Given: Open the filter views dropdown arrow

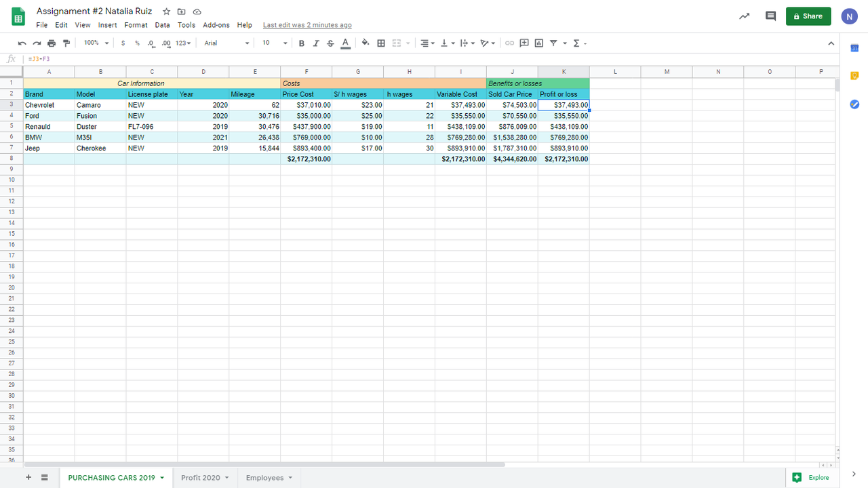Looking at the screenshot, I should point(564,43).
